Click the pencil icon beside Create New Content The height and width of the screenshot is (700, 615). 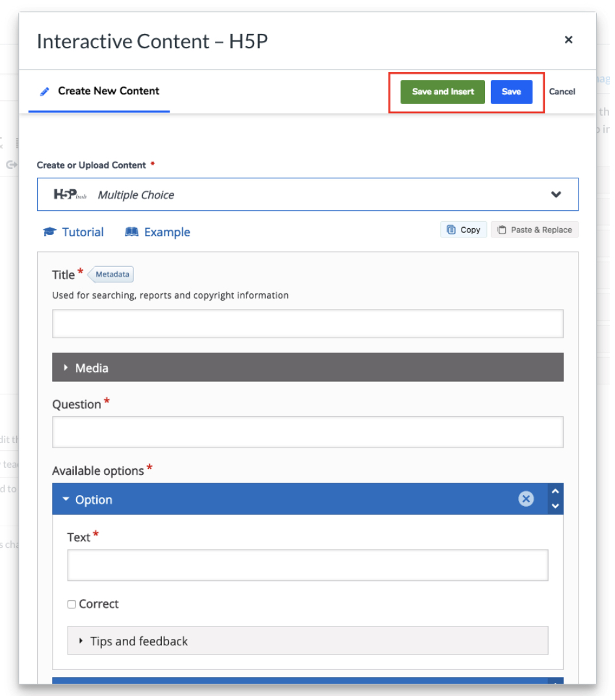click(x=44, y=91)
